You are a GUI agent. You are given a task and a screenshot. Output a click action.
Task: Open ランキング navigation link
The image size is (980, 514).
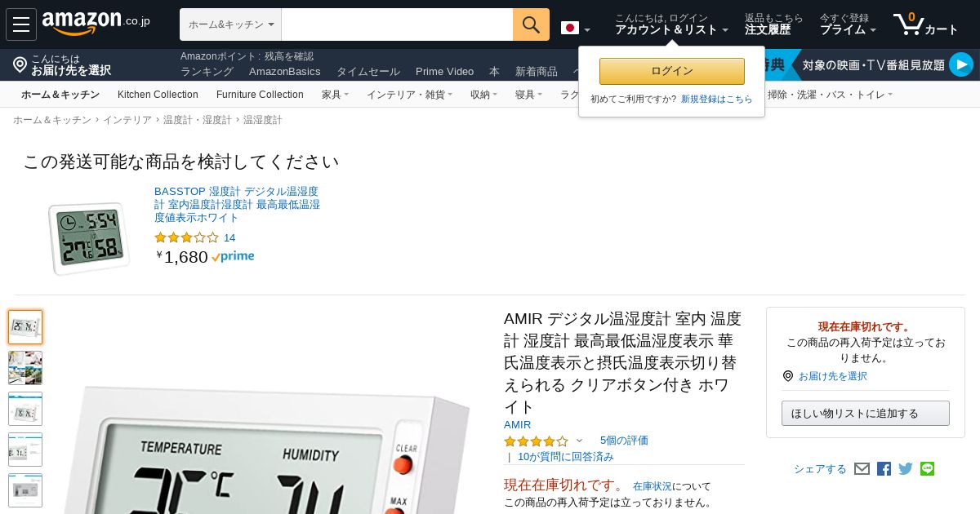pyautogui.click(x=207, y=71)
